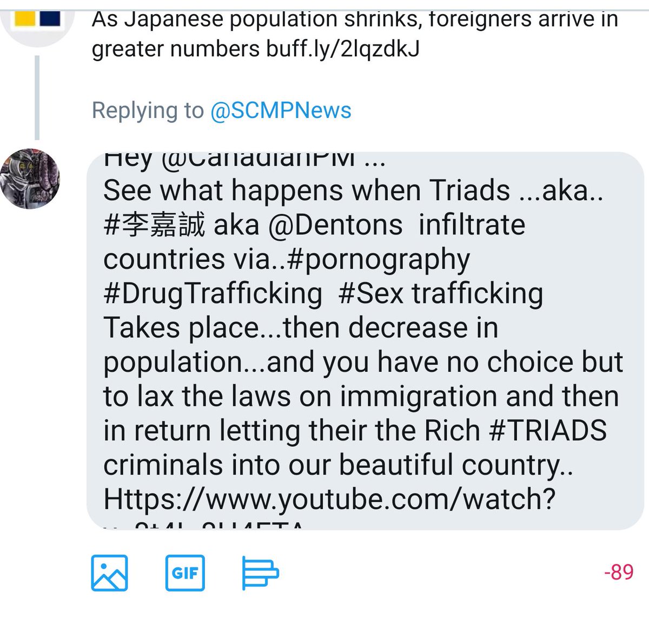
Task: Tap the -89 character counter
Action: pyautogui.click(x=619, y=573)
